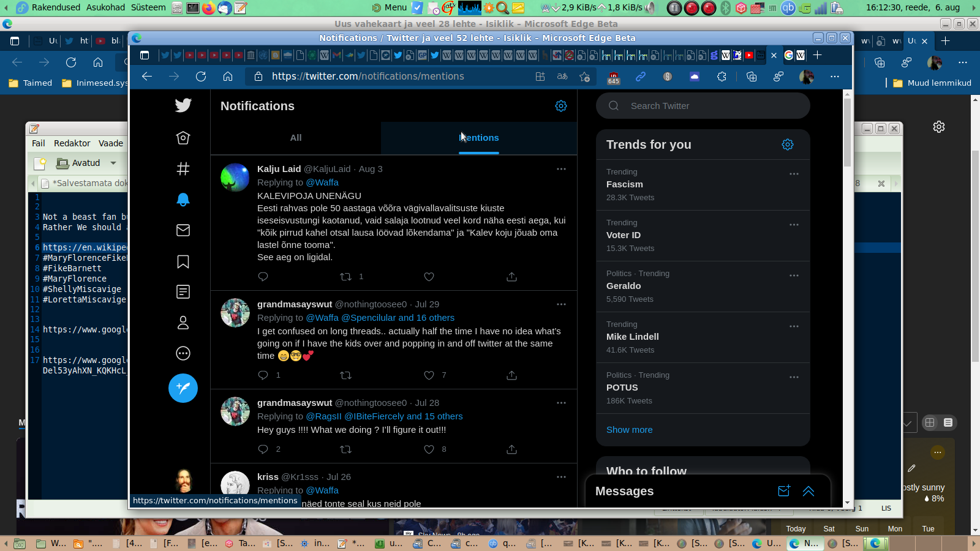Like Kalju Laid's tweet

(429, 277)
